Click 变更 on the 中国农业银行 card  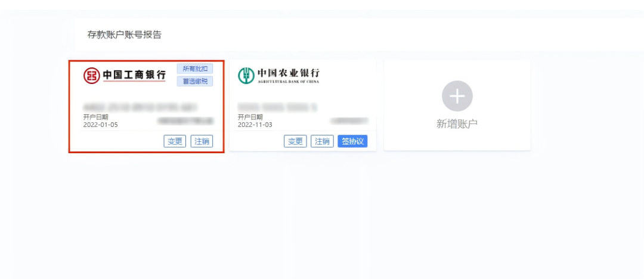pos(295,141)
